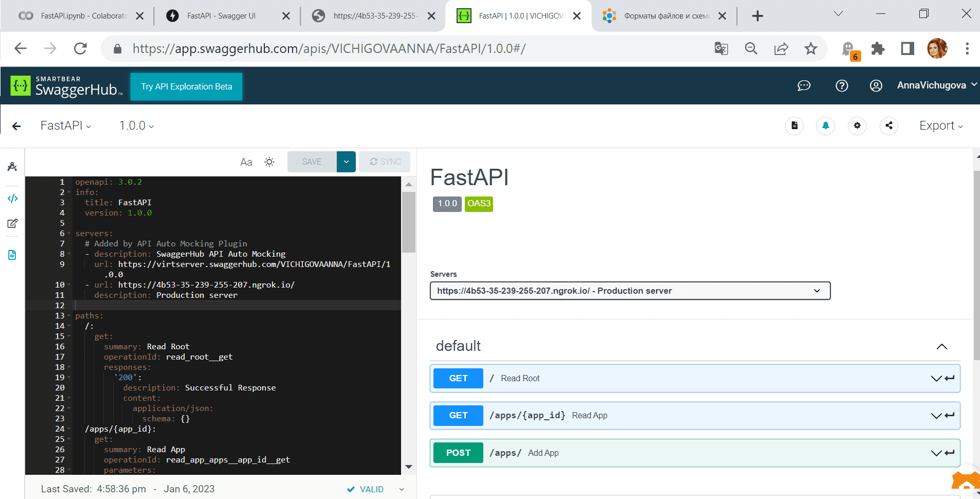This screenshot has height=499, width=980.
Task: Open the code editor view icon in sidebar
Action: 12,199
